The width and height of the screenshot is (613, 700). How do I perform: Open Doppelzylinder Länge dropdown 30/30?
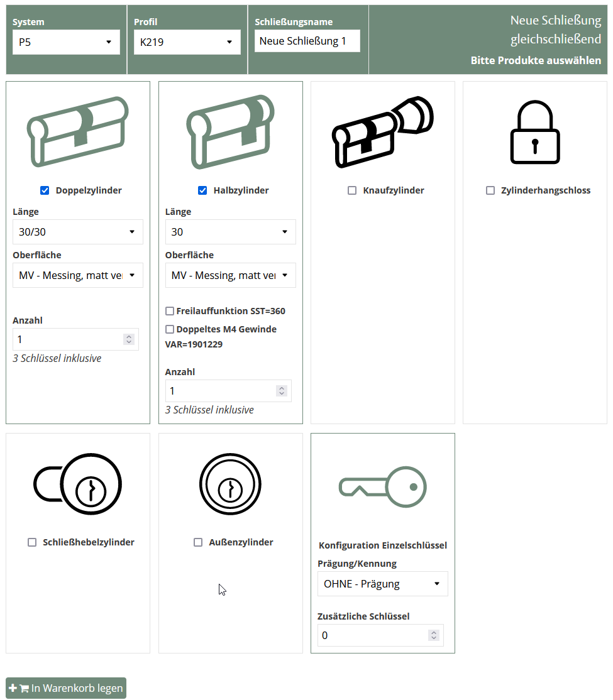tap(77, 232)
